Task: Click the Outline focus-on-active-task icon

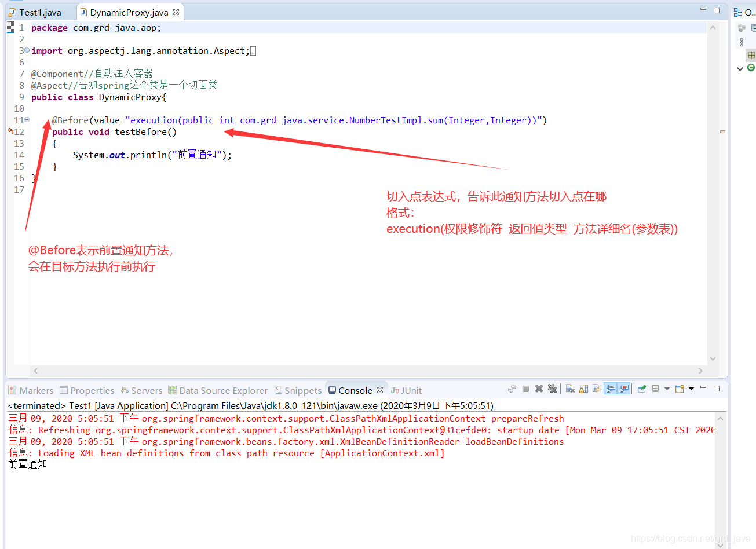Action: [742, 28]
